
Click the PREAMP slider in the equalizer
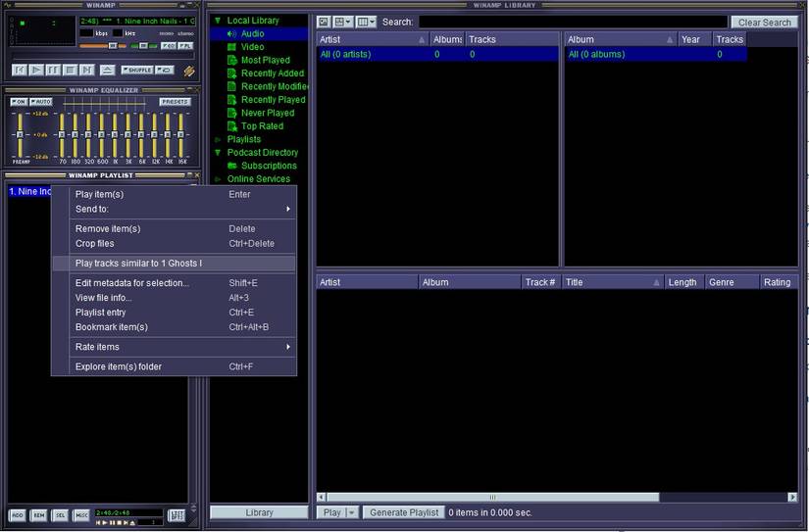(x=20, y=135)
